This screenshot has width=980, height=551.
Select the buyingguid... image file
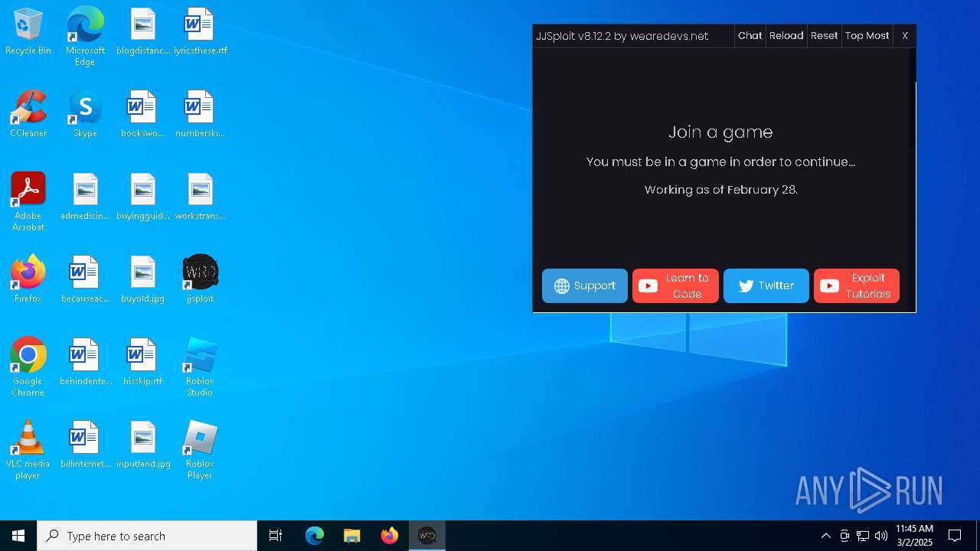[x=142, y=197]
